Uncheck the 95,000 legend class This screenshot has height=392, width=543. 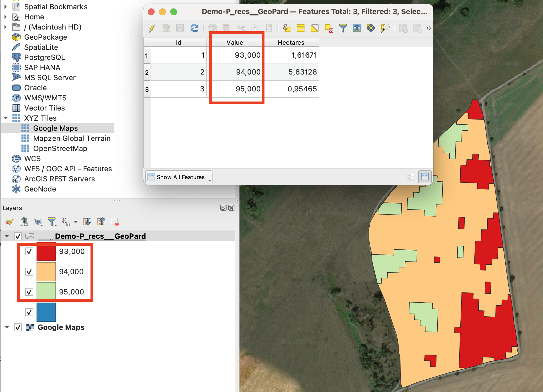[29, 292]
